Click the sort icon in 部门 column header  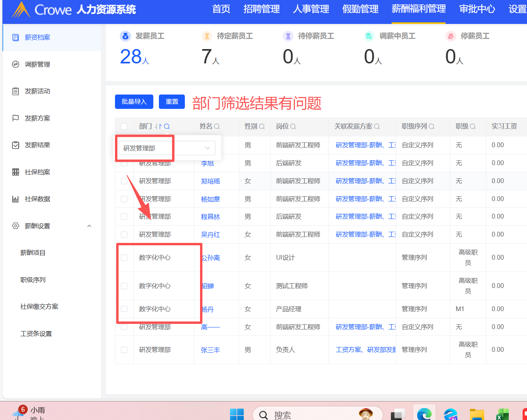coord(158,126)
